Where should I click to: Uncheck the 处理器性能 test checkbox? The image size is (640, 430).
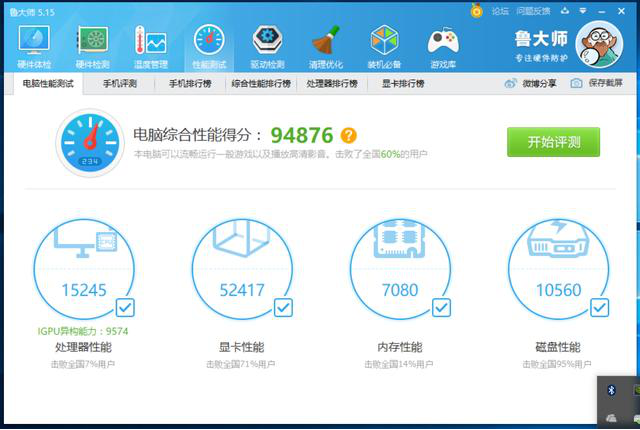[126, 307]
